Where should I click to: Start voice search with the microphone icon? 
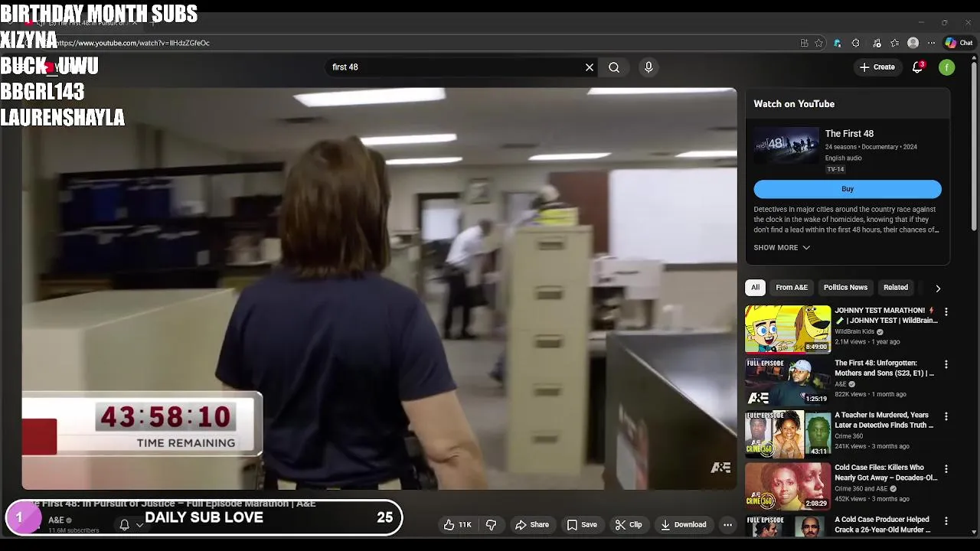648,67
